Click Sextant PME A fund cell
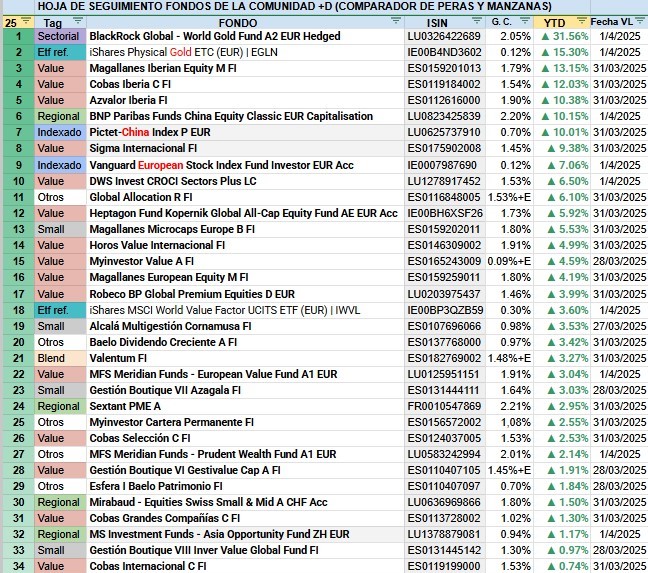 point(245,407)
